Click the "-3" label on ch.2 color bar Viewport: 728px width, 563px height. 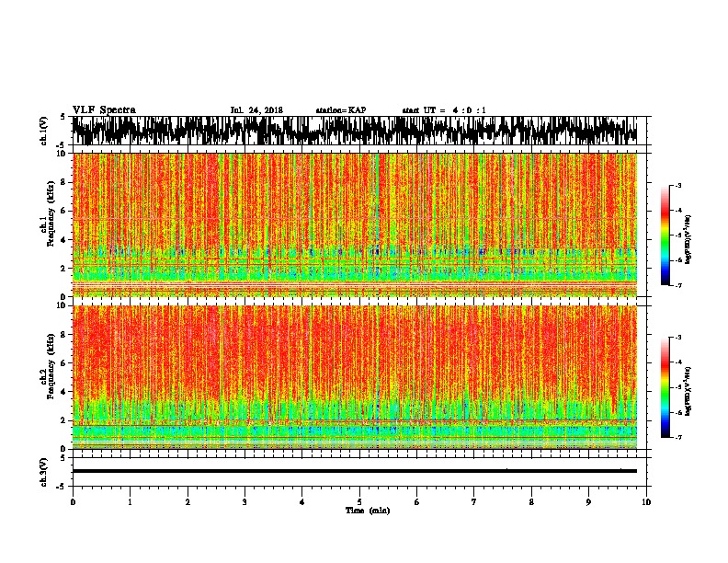click(x=678, y=338)
